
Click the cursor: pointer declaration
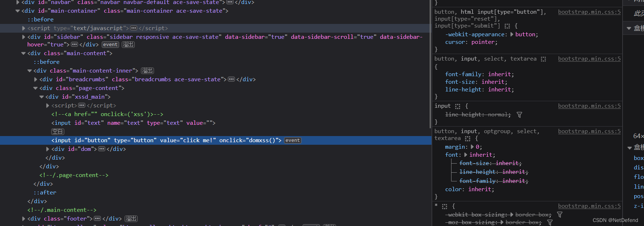click(471, 42)
